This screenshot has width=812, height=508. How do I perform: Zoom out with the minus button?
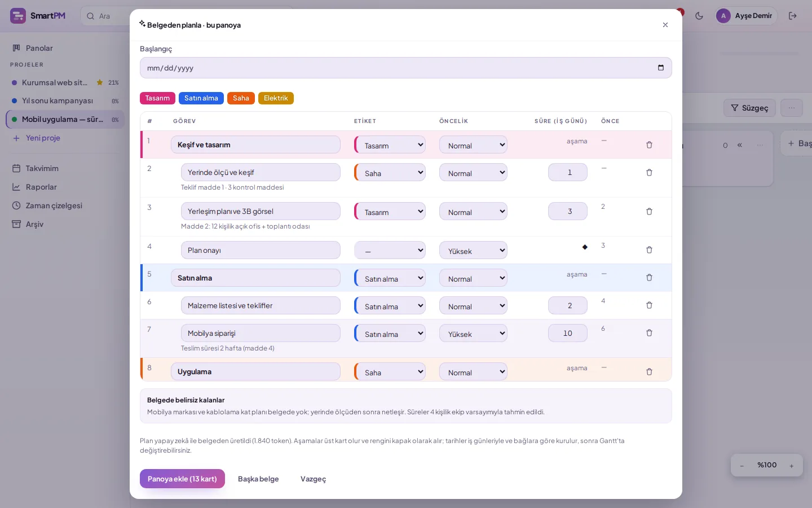click(x=742, y=466)
